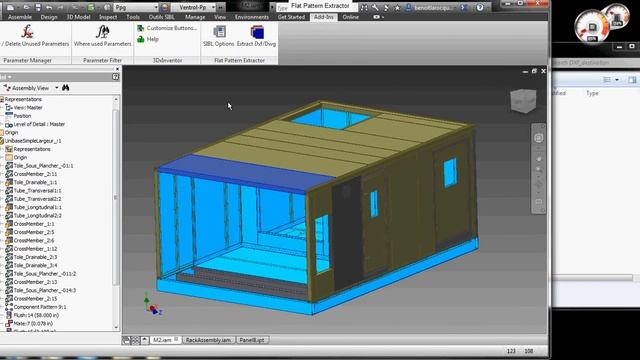Click the wrench icon in title bar

point(375,7)
